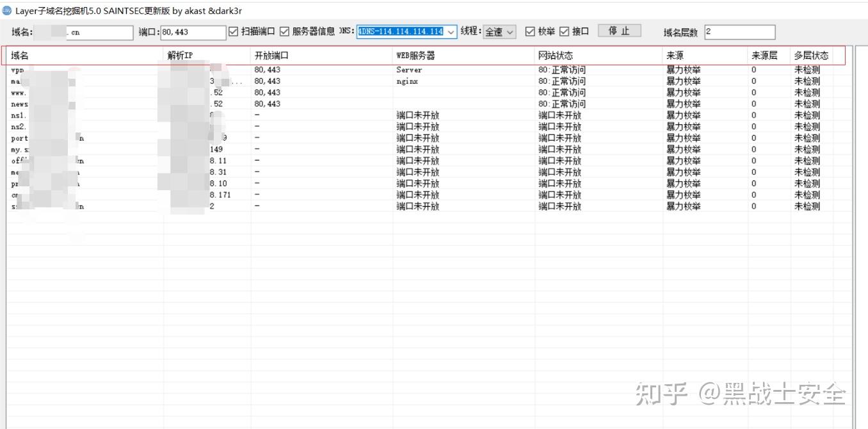Click 未检测 status cell in vpn row
Viewport: 868px width, 429px height.
pos(807,70)
